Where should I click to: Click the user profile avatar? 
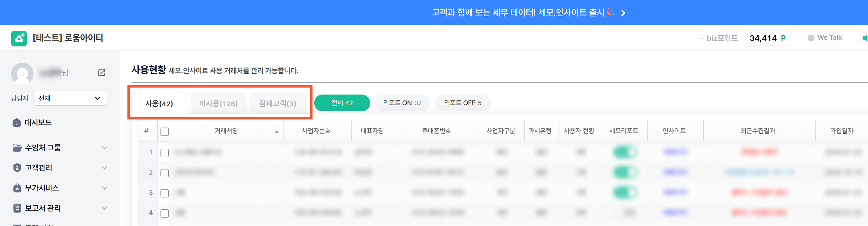pyautogui.click(x=22, y=73)
